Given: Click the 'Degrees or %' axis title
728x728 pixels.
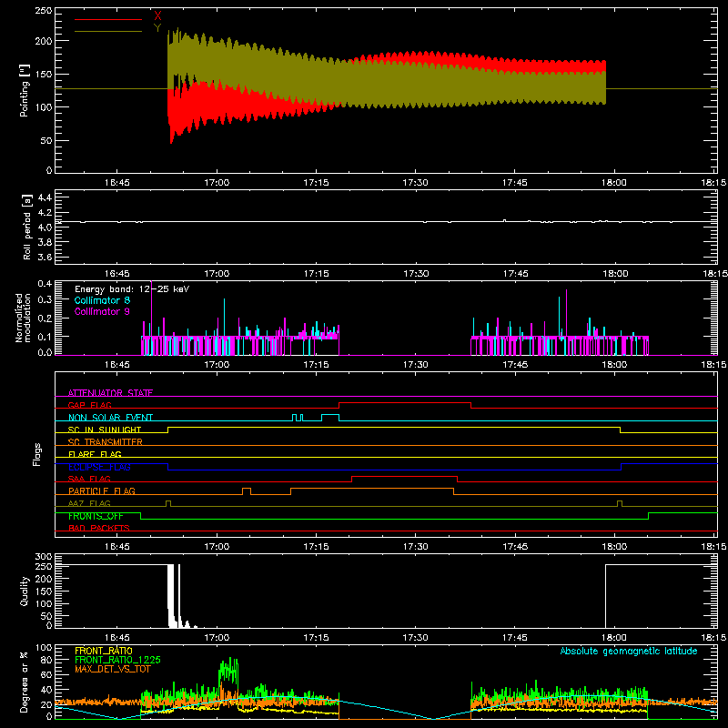Looking at the screenshot, I should coord(25,682).
